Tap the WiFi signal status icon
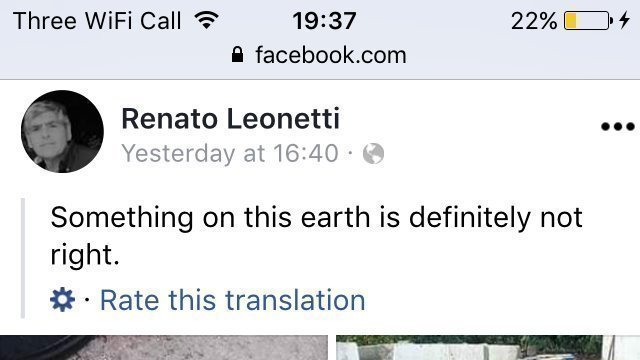The width and height of the screenshot is (640, 360). 207,20
